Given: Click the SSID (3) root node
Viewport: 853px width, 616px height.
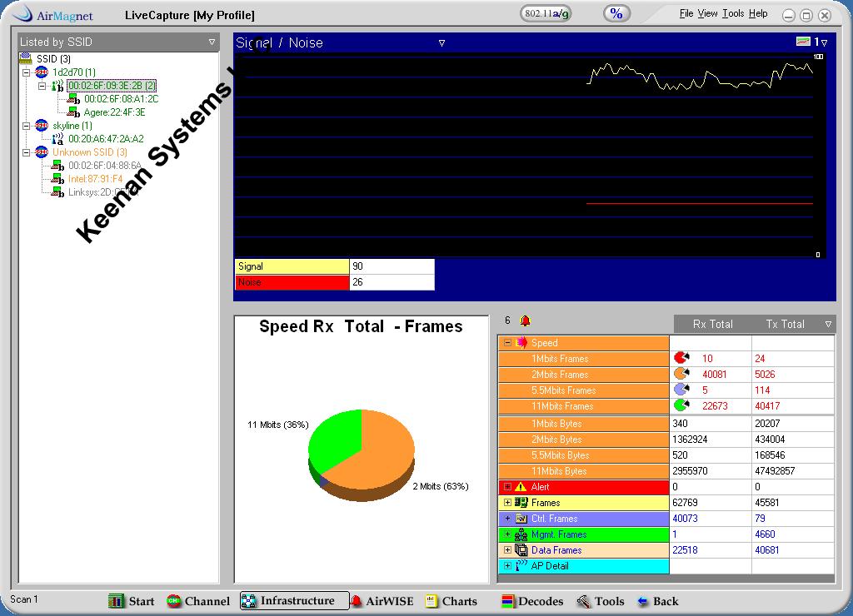Looking at the screenshot, I should click(53, 59).
